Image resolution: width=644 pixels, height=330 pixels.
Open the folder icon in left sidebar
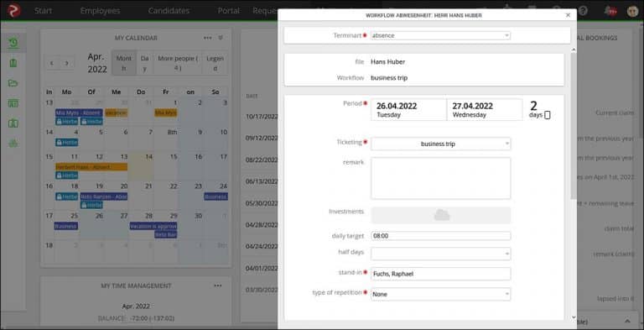(x=13, y=83)
